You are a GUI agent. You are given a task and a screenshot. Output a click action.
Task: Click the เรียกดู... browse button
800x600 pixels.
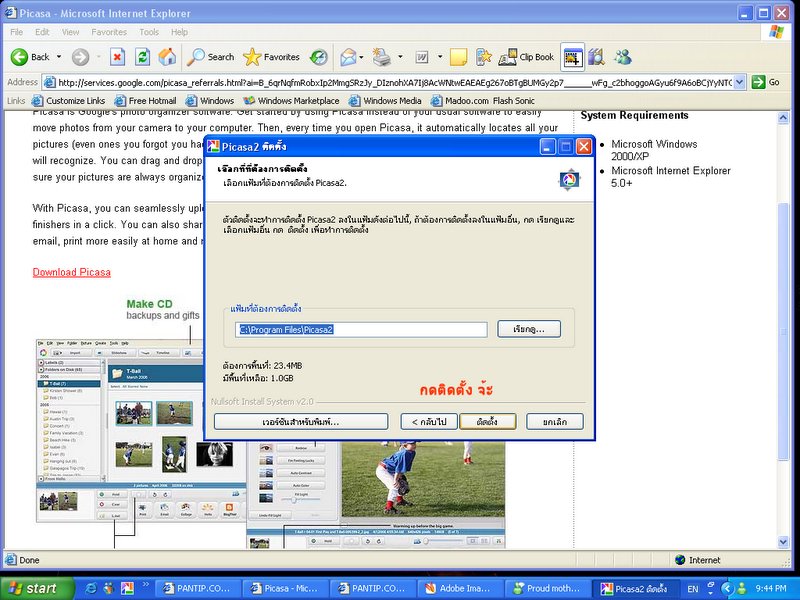pyautogui.click(x=529, y=329)
